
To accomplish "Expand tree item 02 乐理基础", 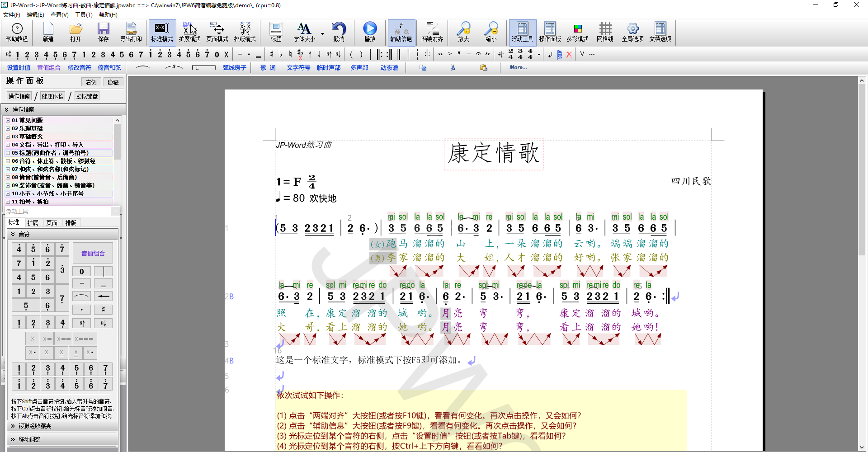I will (x=8, y=128).
